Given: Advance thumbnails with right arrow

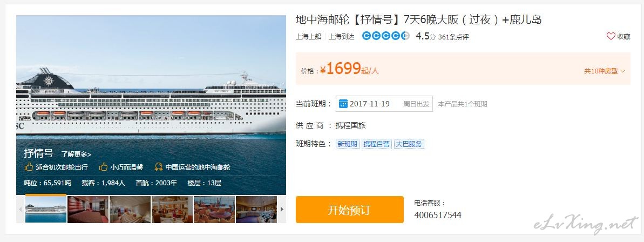Looking at the screenshot, I should [x=282, y=210].
